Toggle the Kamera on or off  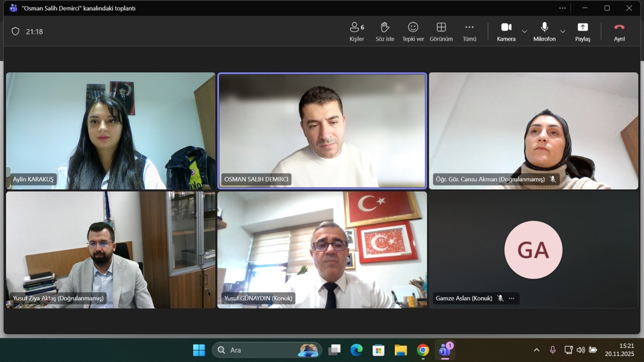tap(506, 31)
